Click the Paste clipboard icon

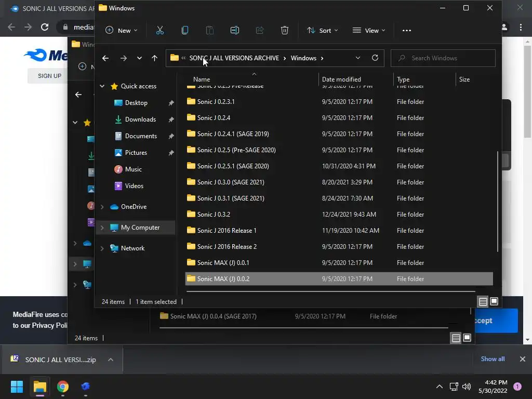[x=210, y=30]
